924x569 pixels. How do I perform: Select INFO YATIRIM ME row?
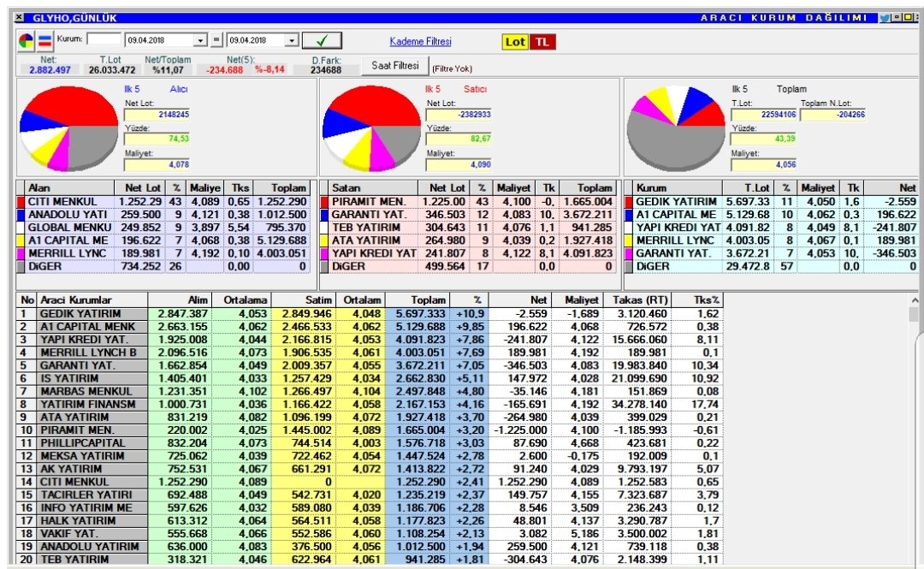(x=369, y=508)
